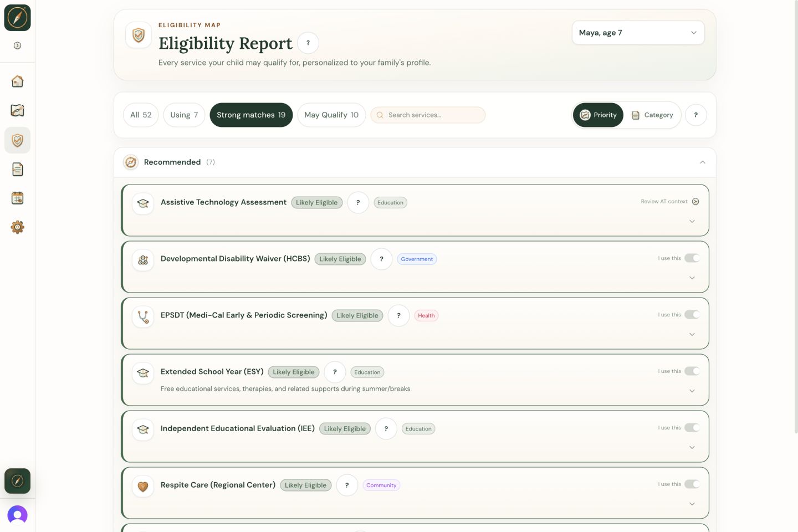Click help icon for Assistive Technology Assessment
Screen dimensions: 798x532
(x=358, y=202)
